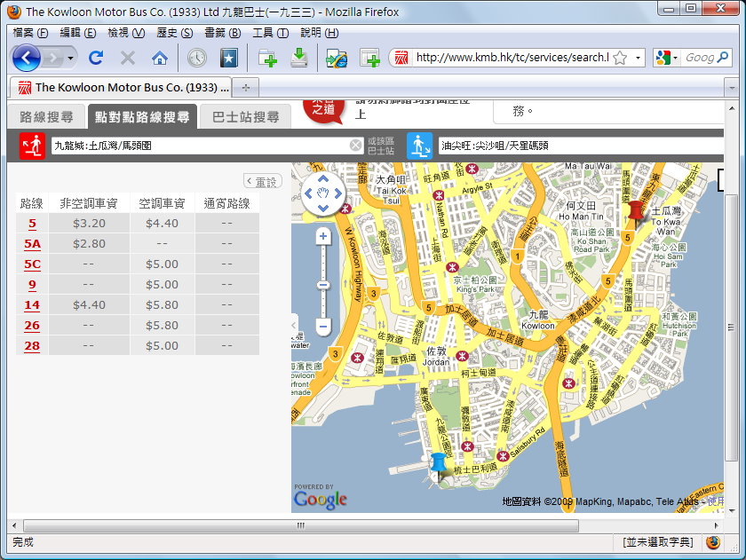Open route 9 link

32,285
